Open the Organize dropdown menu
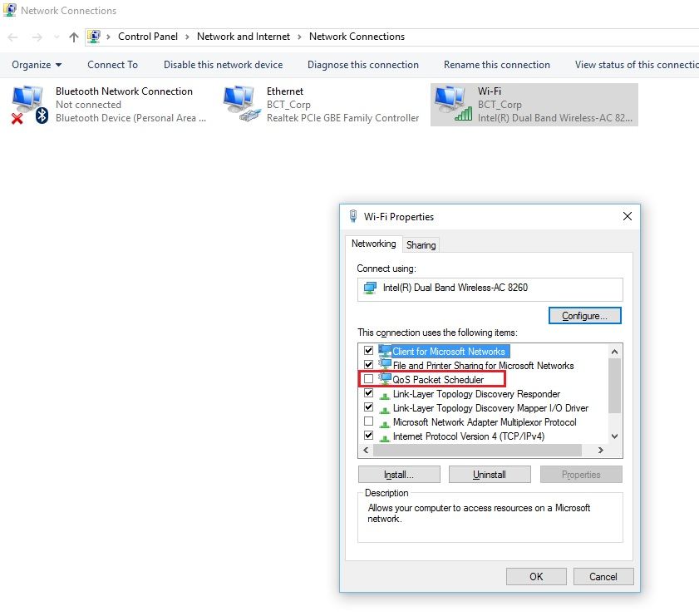 pyautogui.click(x=37, y=65)
